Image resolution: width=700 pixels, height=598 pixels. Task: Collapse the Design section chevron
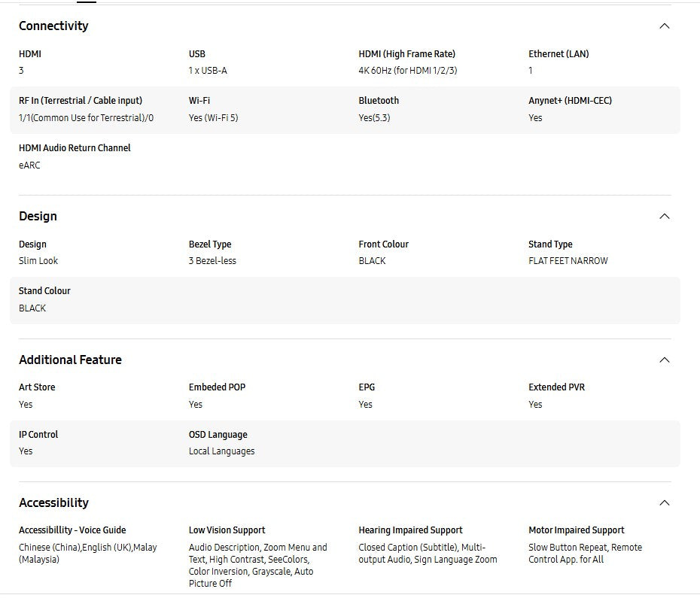(x=664, y=217)
